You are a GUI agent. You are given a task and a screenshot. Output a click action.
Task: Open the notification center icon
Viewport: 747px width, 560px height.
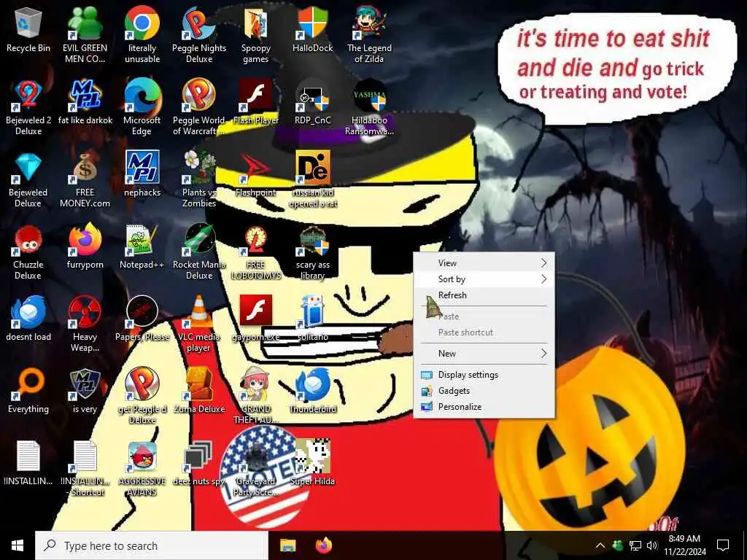pyautogui.click(x=723, y=545)
